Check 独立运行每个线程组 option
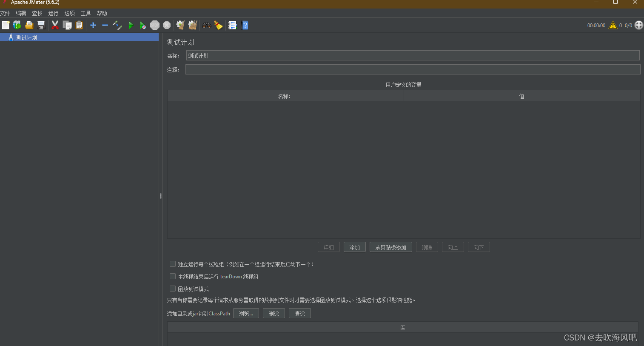Screen dimensions: 644x346 point(173,264)
